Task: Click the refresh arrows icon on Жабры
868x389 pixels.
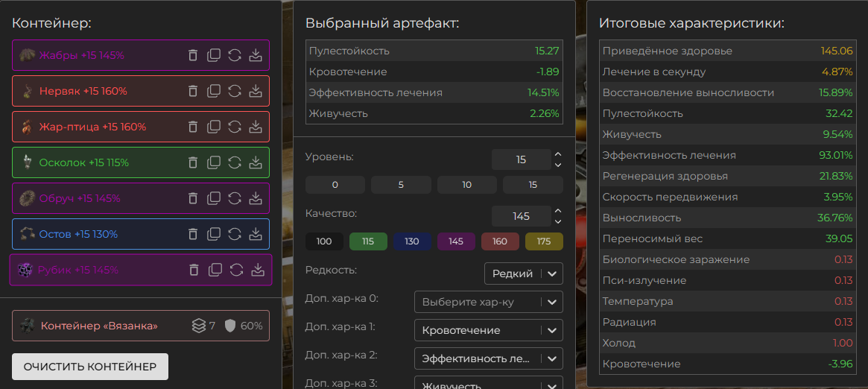Action: [235, 55]
